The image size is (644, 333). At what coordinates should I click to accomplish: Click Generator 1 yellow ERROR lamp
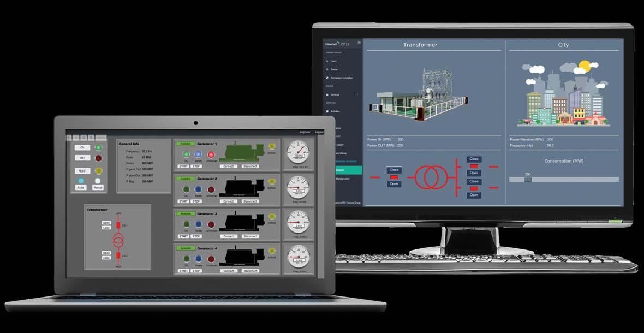(271, 147)
